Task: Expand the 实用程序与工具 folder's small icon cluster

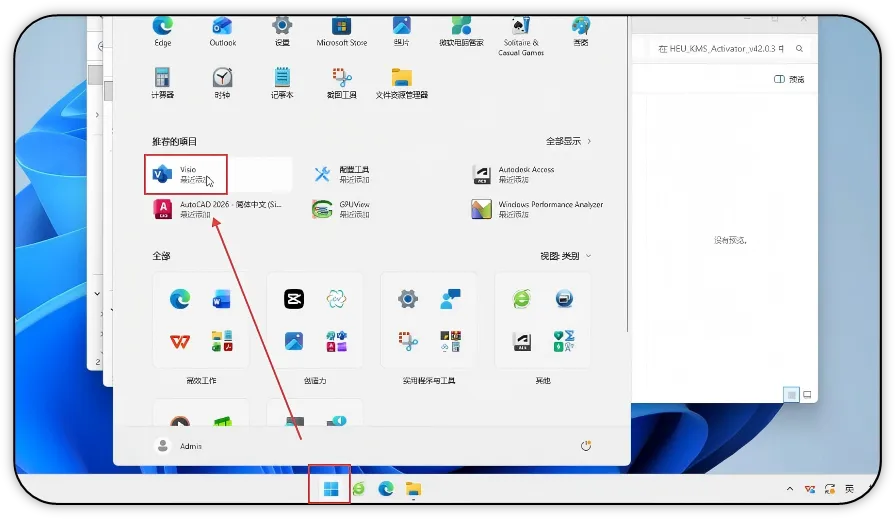Action: (x=450, y=341)
